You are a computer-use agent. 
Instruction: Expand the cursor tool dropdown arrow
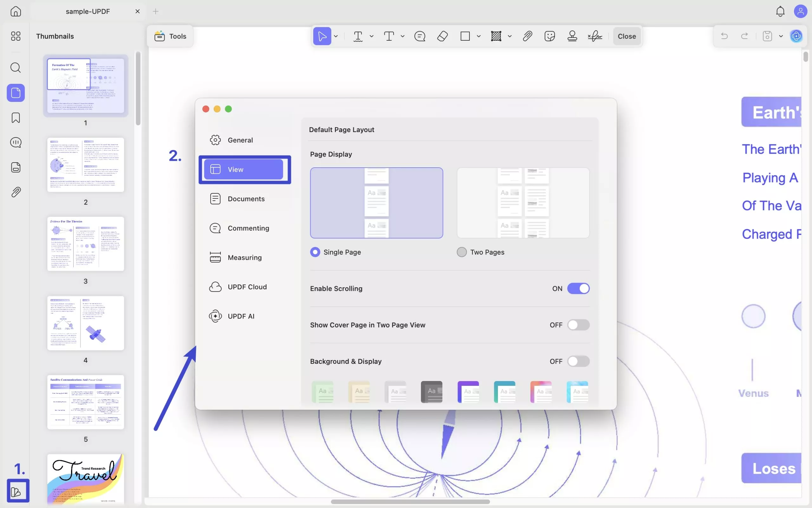(336, 36)
